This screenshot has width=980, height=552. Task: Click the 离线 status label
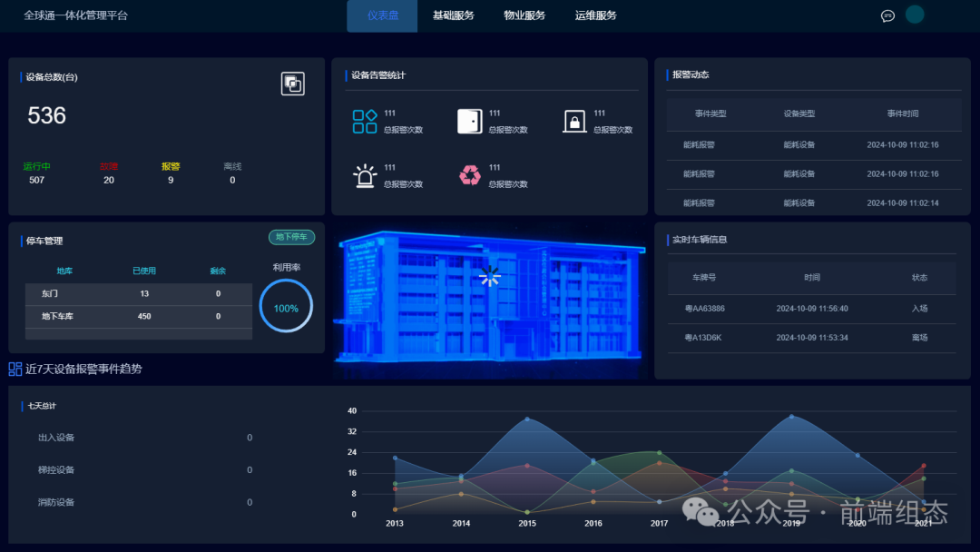tap(232, 166)
